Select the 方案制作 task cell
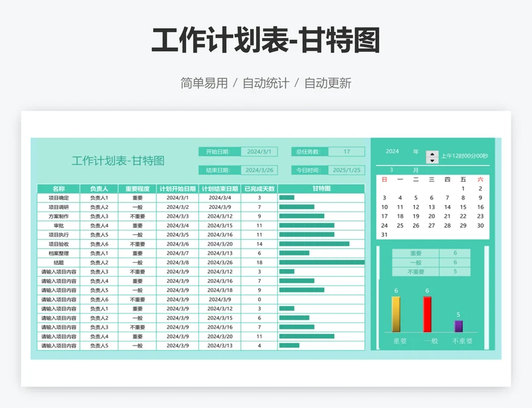 click(59, 216)
